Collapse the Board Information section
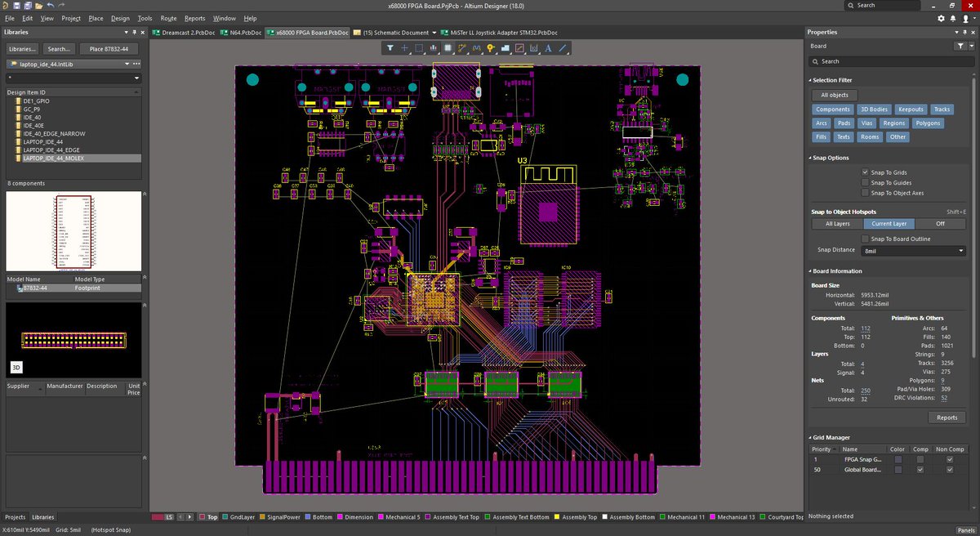 (809, 270)
